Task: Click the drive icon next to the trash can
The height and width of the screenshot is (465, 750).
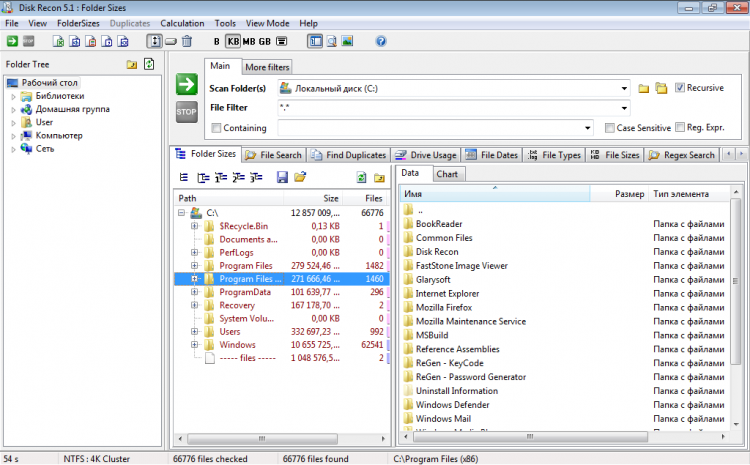Action: coord(171,42)
